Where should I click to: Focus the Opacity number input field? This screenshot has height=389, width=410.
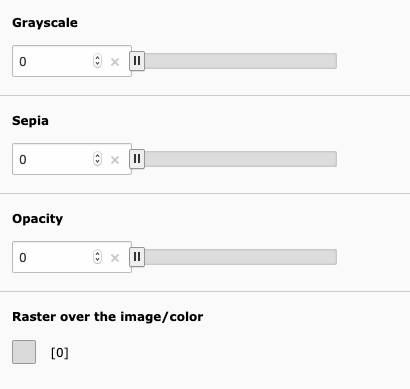53,257
